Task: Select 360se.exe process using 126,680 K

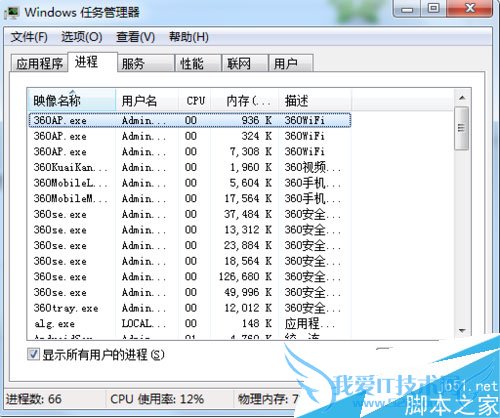Action: [x=190, y=277]
